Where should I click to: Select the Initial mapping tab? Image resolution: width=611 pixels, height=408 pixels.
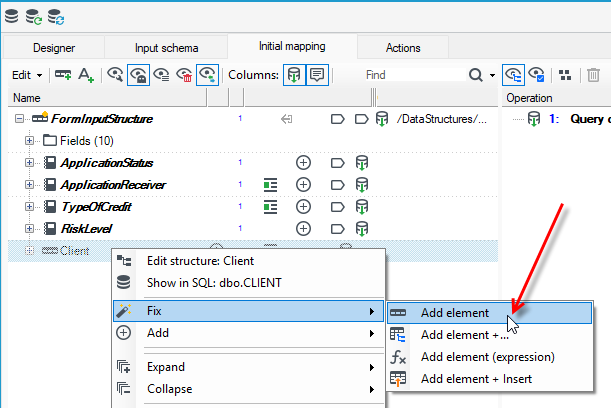292,46
